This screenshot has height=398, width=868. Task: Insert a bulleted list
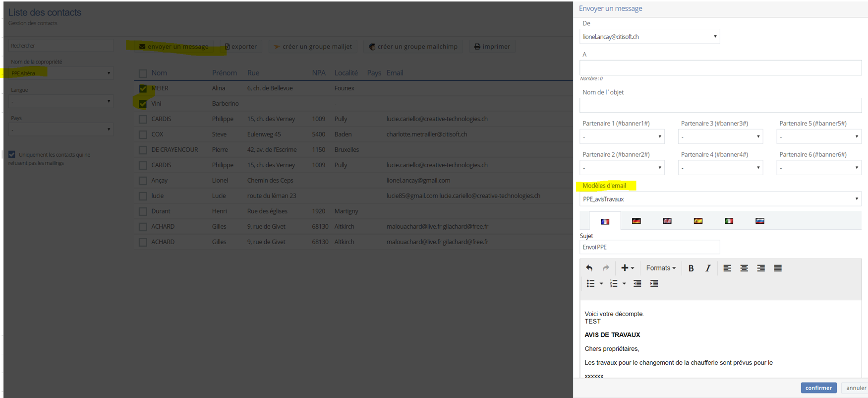click(590, 283)
